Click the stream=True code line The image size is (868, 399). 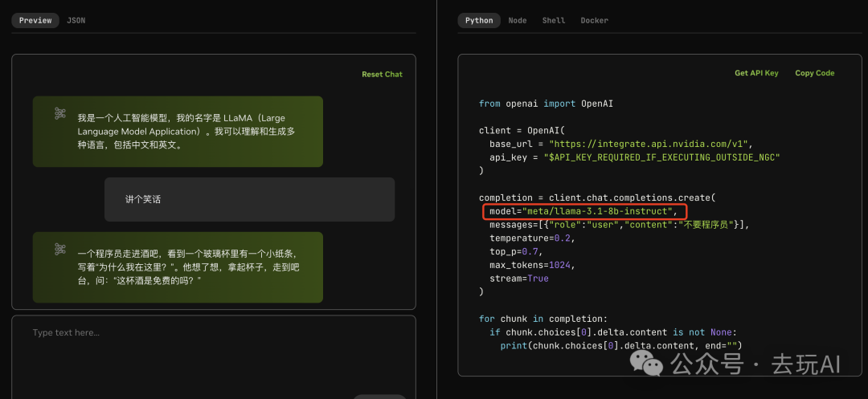(519, 279)
